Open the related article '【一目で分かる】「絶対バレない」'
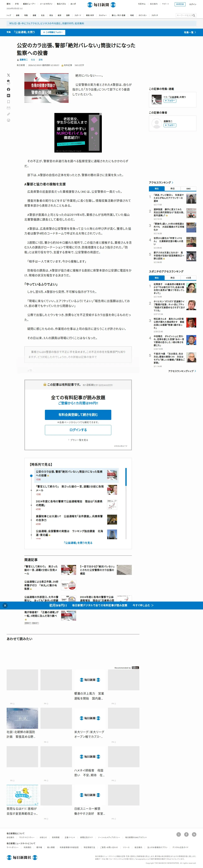 point(97,570)
